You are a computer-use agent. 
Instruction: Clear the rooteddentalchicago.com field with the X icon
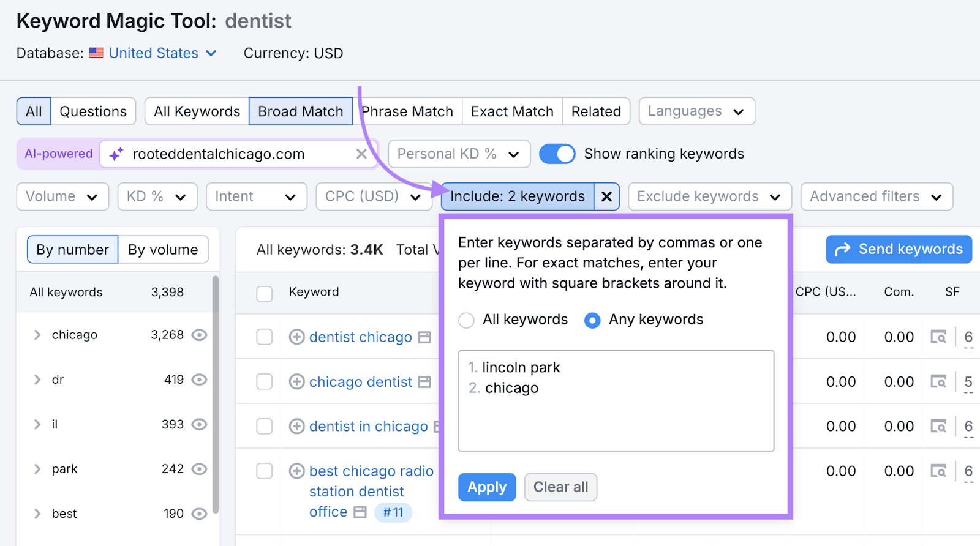tap(361, 154)
